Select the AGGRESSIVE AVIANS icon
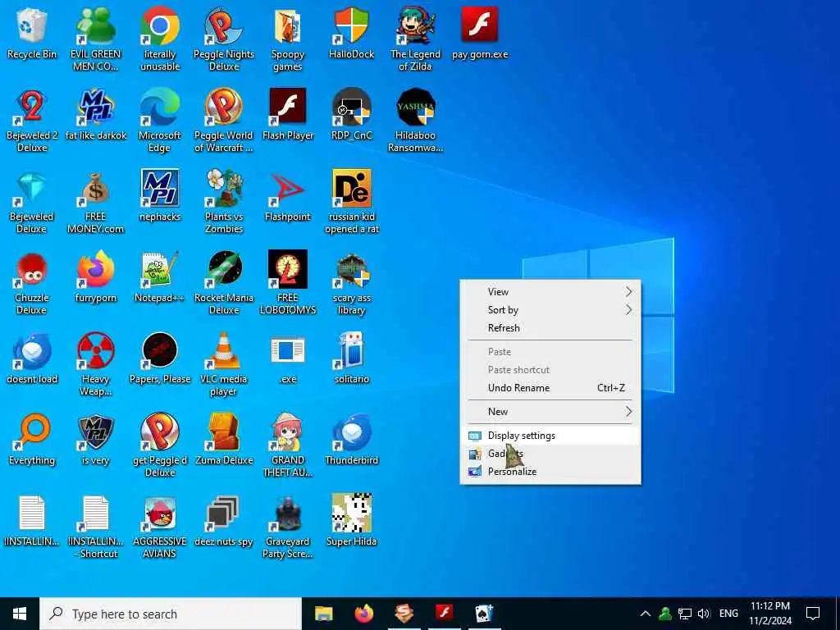This screenshot has height=630, width=840. pos(160,527)
